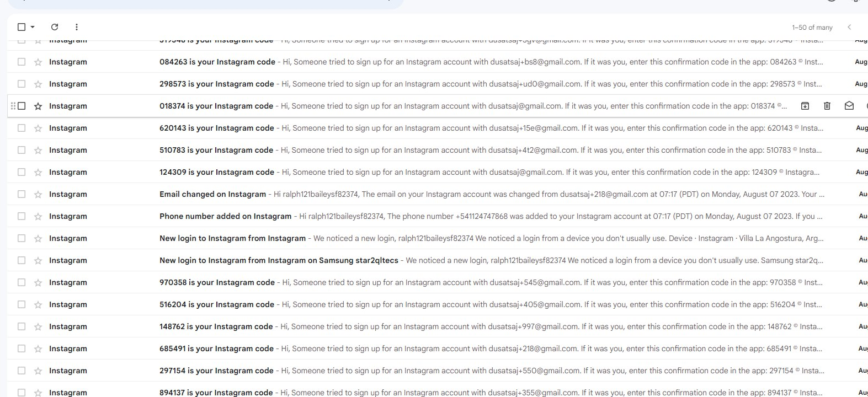The width and height of the screenshot is (868, 397).
Task: Star the Samsung star2qltecs new login email
Action: click(38, 260)
